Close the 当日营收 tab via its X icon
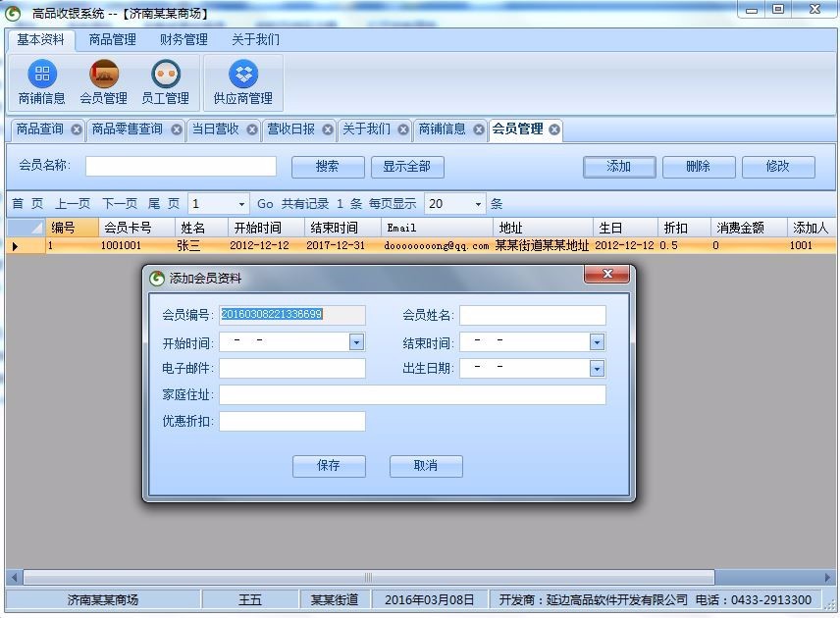The image size is (840, 618). click(x=251, y=129)
